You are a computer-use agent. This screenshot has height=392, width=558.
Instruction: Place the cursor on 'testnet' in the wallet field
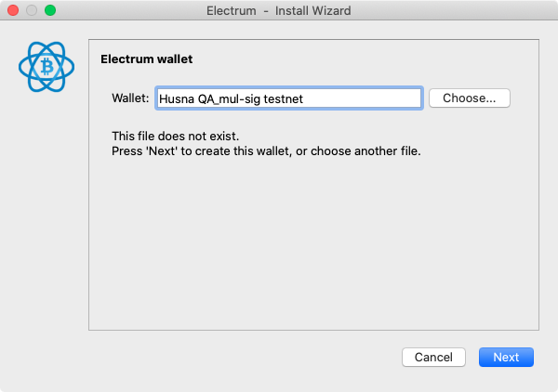click(284, 98)
